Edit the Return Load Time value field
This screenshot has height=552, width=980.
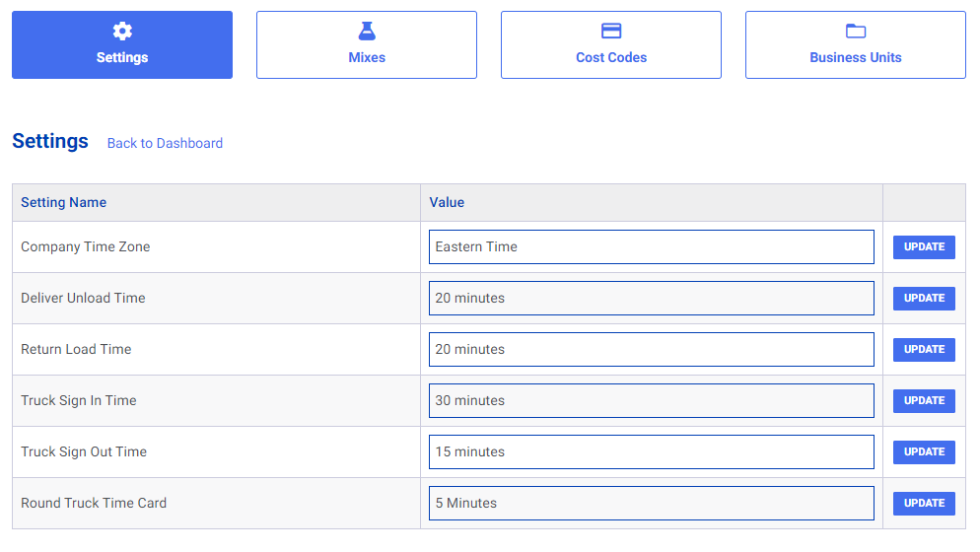pyautogui.click(x=652, y=350)
